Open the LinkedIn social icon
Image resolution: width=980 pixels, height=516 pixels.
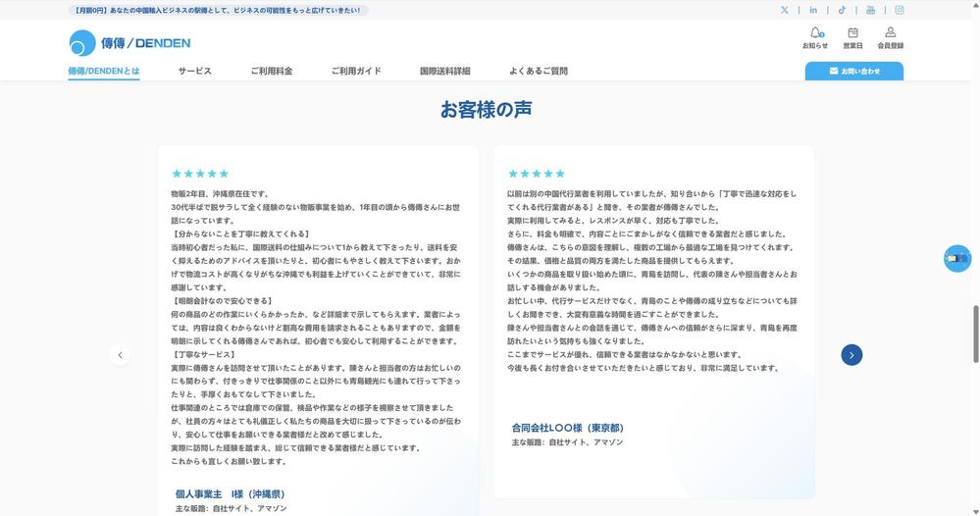[813, 10]
